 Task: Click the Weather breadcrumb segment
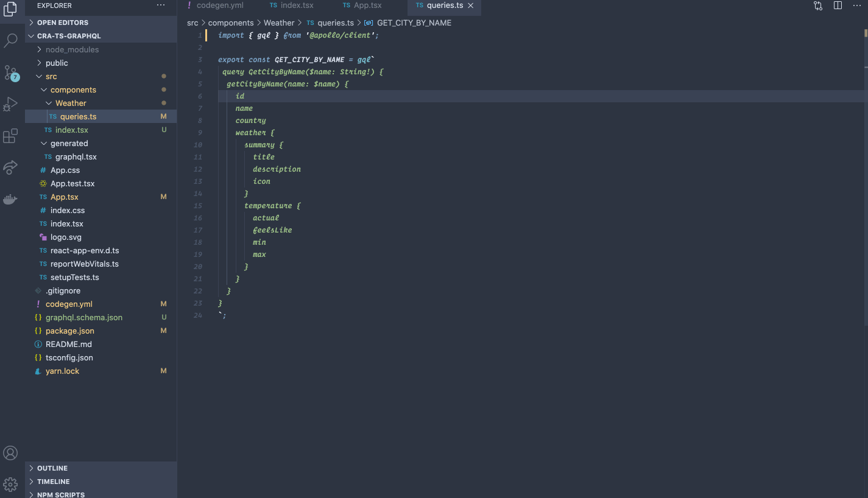(x=279, y=23)
